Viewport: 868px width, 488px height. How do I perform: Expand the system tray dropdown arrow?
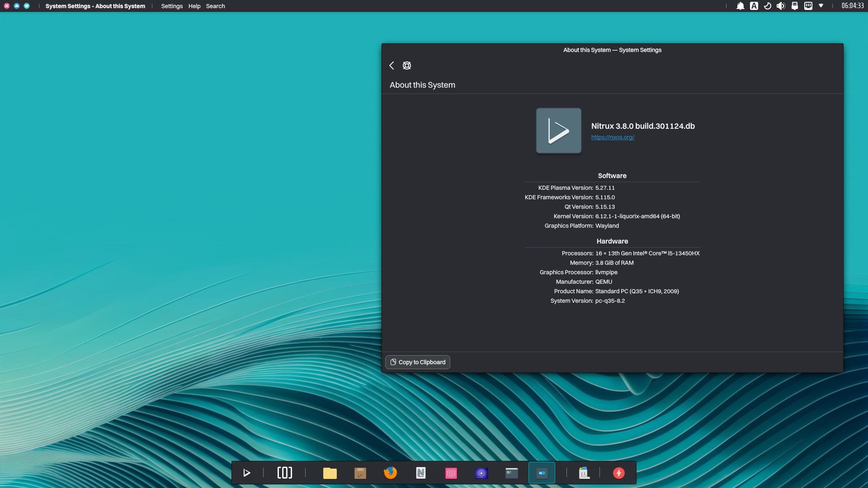(821, 6)
